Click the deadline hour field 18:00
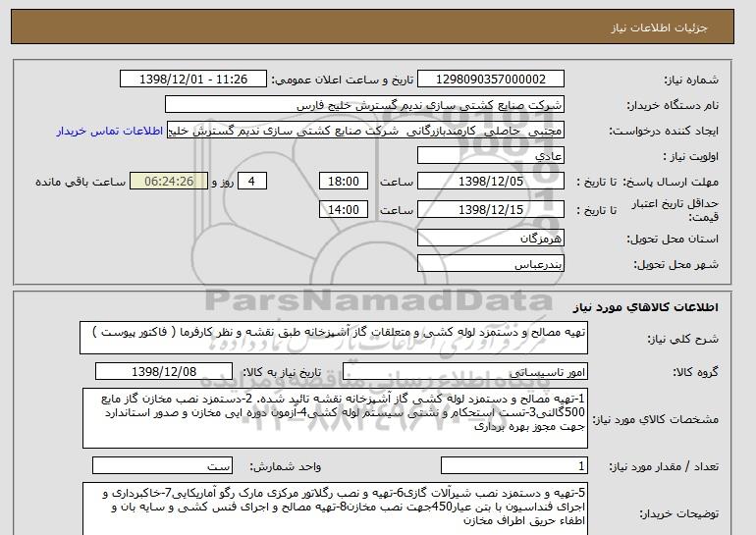Screen dimensions: 756x535 344,182
